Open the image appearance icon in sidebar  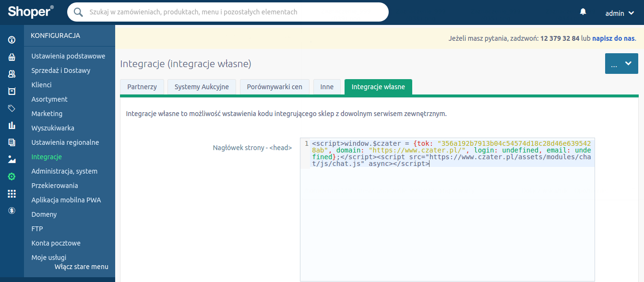tap(12, 159)
